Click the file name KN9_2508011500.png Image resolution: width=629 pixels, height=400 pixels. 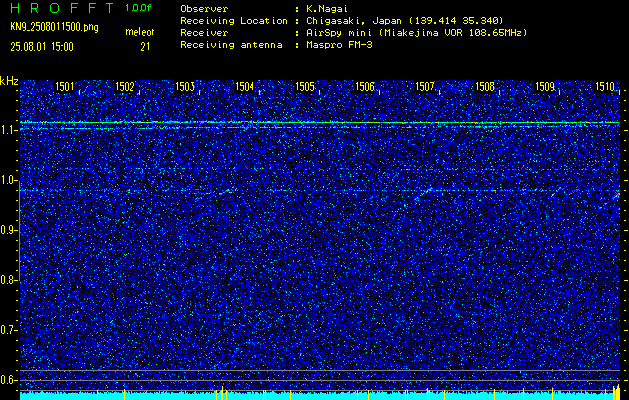54,28
